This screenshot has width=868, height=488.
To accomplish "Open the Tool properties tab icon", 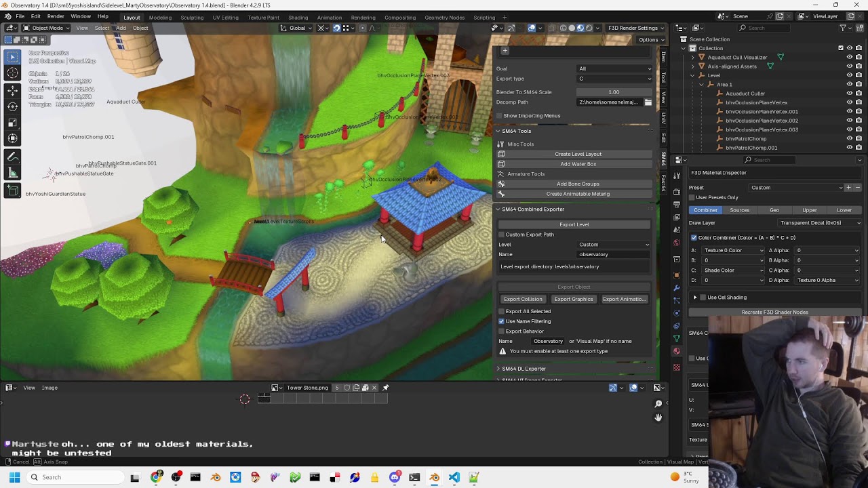I will (x=677, y=174).
